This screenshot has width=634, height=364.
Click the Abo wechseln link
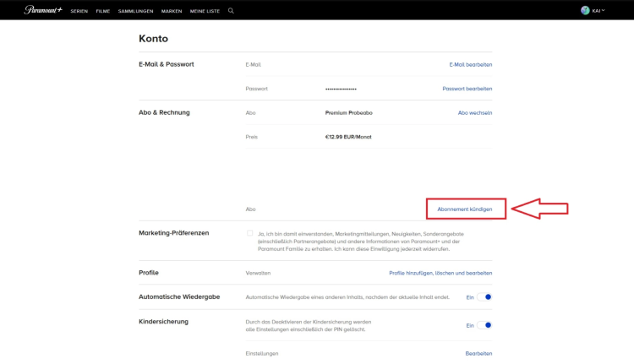tap(474, 112)
